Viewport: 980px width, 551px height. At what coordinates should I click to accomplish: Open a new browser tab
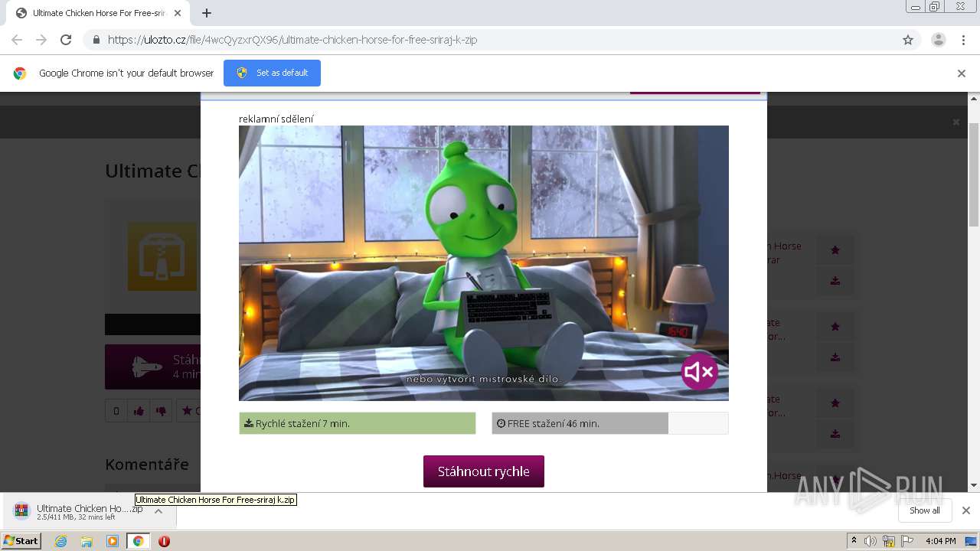pos(207,13)
